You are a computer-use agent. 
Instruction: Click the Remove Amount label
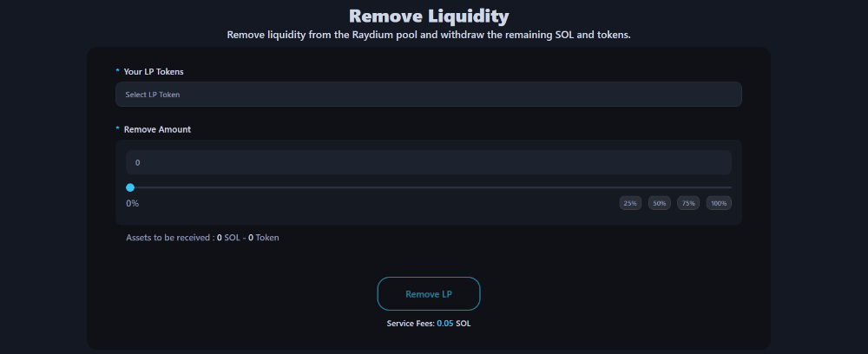[x=157, y=129]
